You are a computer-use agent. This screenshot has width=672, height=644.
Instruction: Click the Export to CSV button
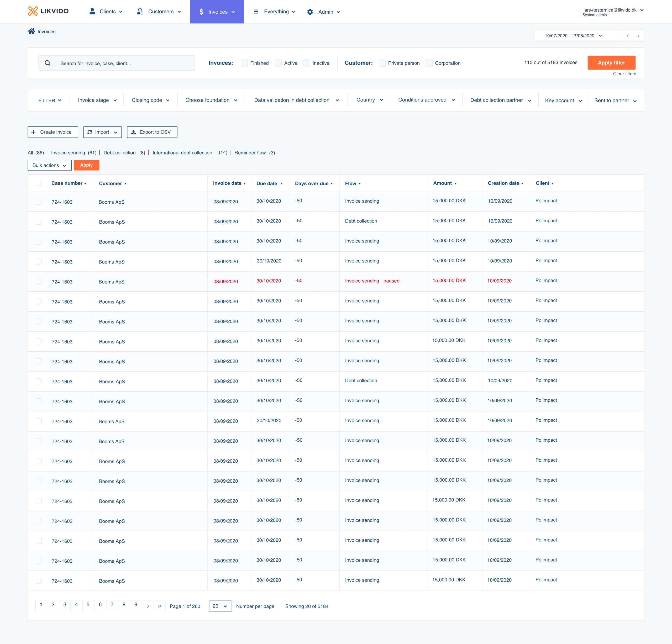pos(152,132)
